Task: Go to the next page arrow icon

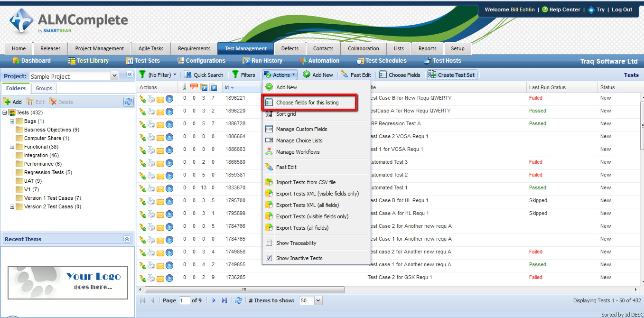Action: pyautogui.click(x=214, y=300)
